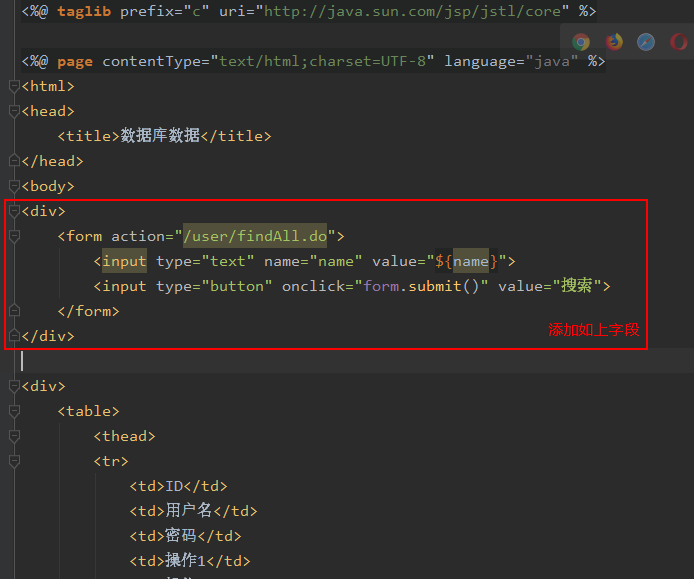
Task: Collapse the <body> tag fold marker
Action: pos(14,186)
